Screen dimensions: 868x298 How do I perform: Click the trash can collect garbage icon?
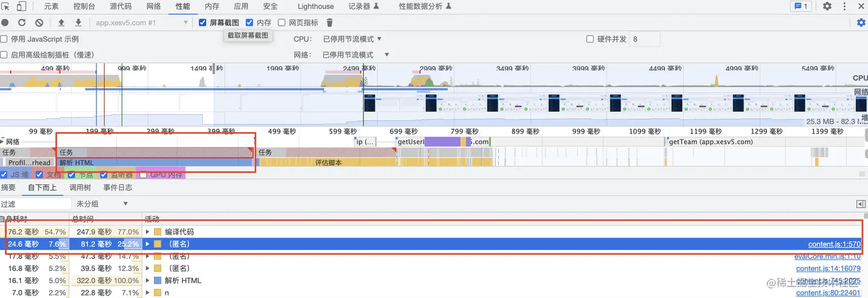tap(330, 22)
